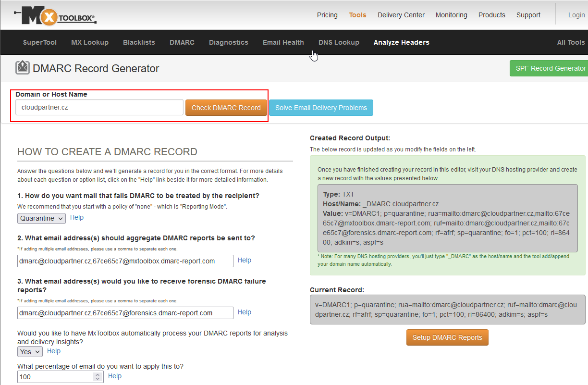Image resolution: width=588 pixels, height=385 pixels.
Task: Open the Products menu item
Action: pos(492,15)
